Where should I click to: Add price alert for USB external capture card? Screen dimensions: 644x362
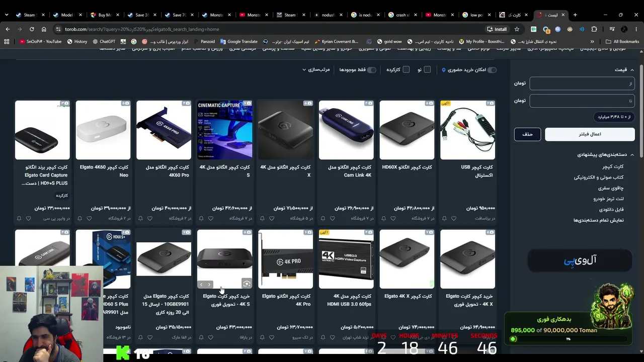click(444, 218)
